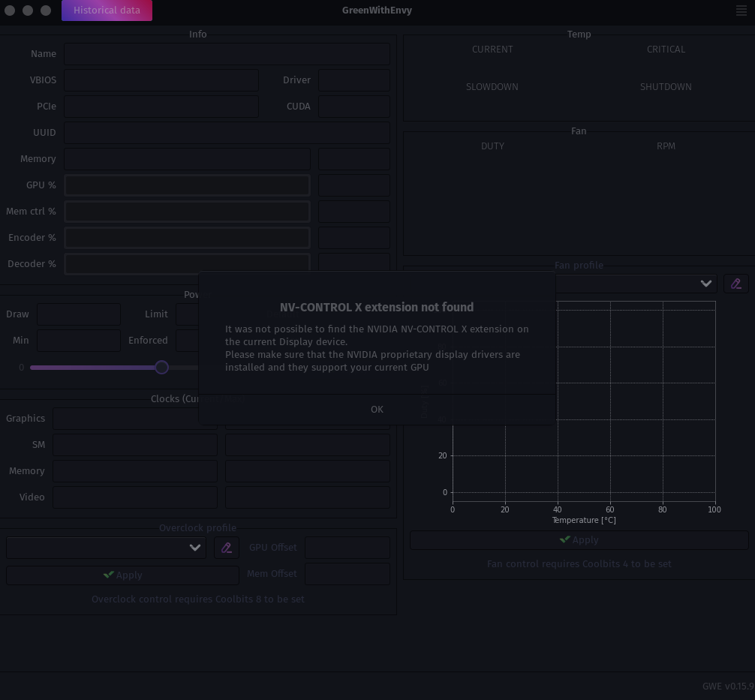
Task: Click the Mem ctrl % usage bar
Action: tap(188, 212)
